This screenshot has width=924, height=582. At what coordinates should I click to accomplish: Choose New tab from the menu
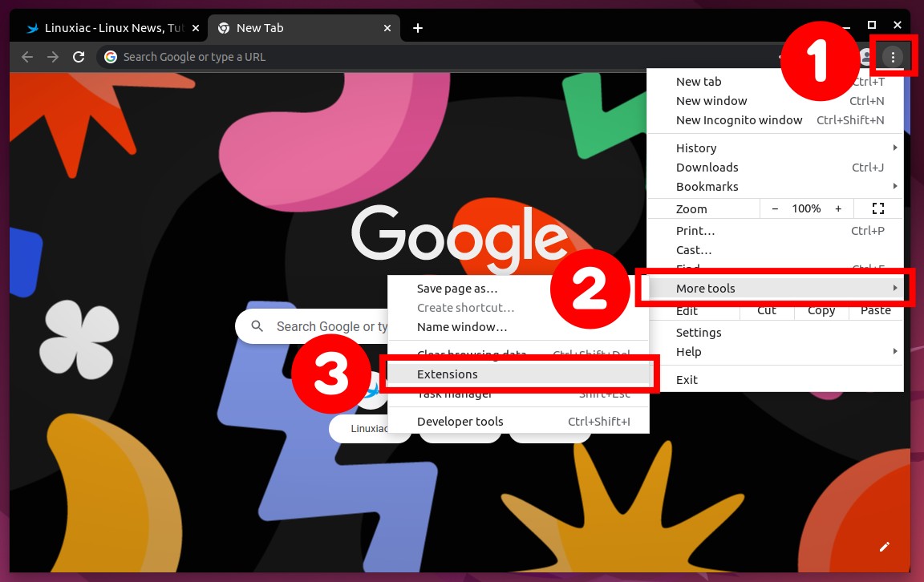pyautogui.click(x=775, y=82)
